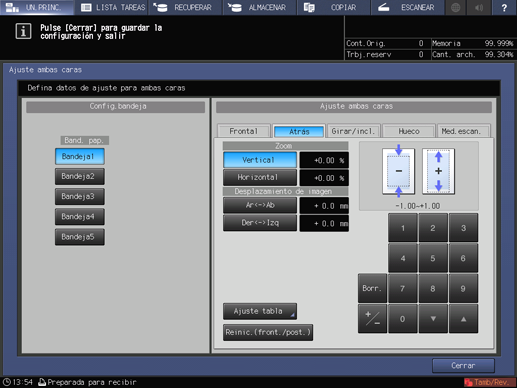
Task: Select Vertical zoom adjustment
Action: pyautogui.click(x=260, y=160)
